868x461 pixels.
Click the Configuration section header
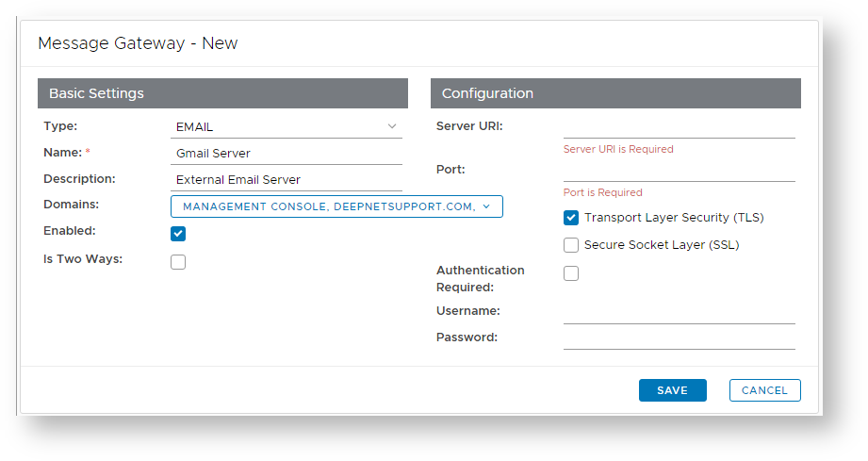click(615, 93)
